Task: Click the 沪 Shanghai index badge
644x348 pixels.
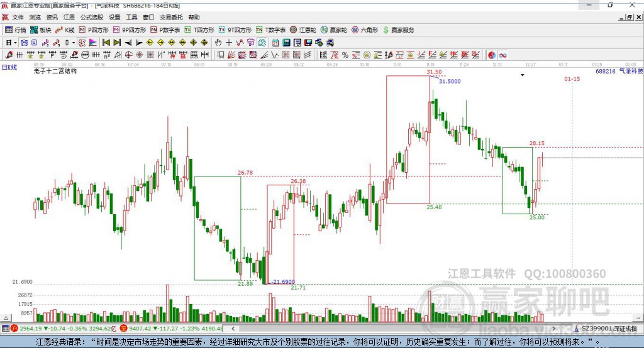Action: [x=14, y=329]
